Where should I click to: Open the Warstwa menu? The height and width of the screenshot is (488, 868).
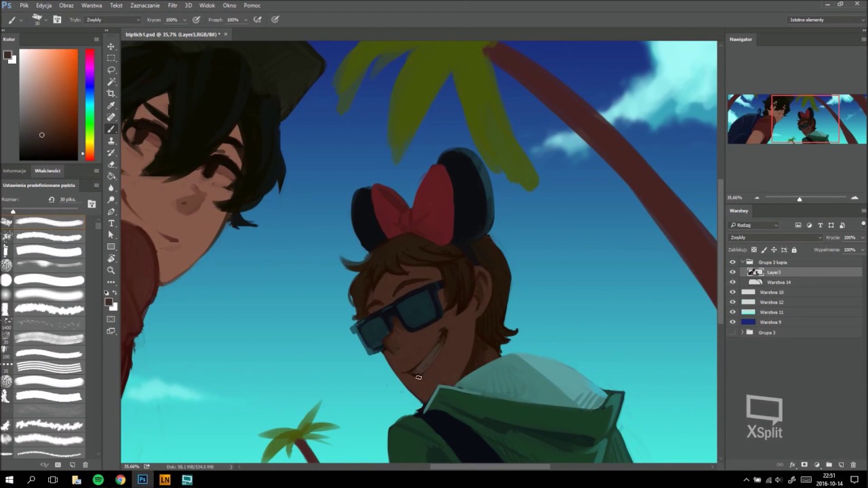[92, 5]
